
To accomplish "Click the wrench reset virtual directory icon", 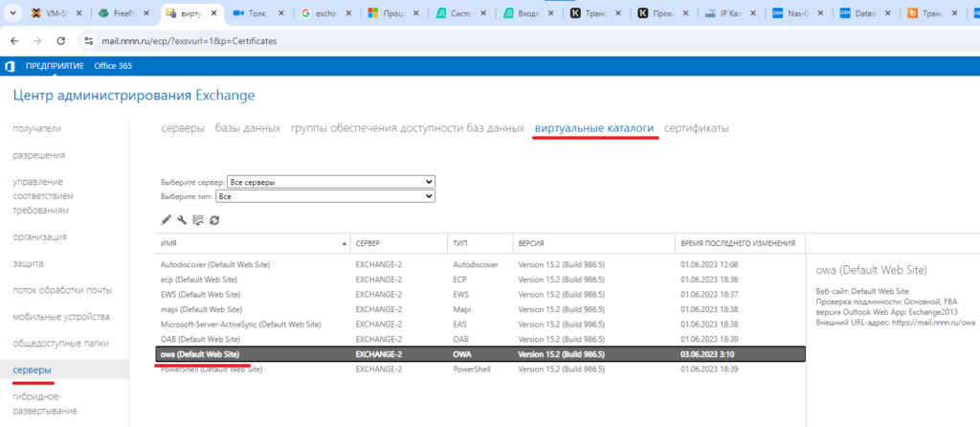I will 182,220.
